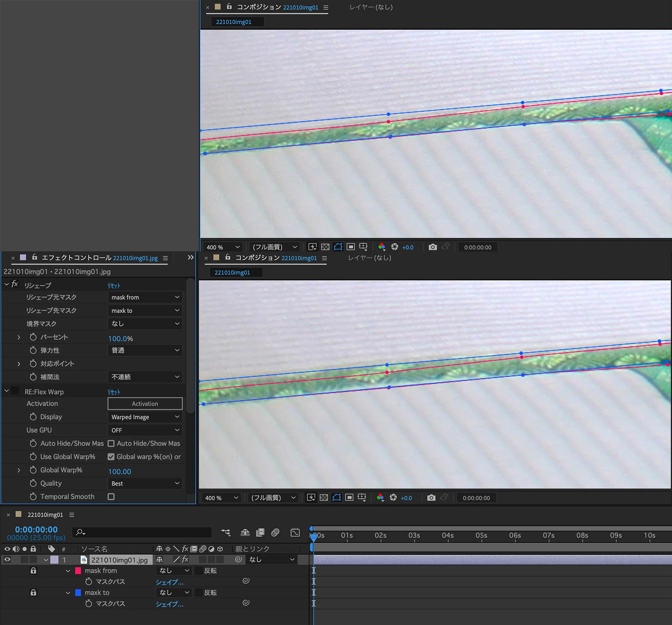Click stopwatch for mask from マスクパス
The height and width of the screenshot is (625, 672).
pos(89,581)
